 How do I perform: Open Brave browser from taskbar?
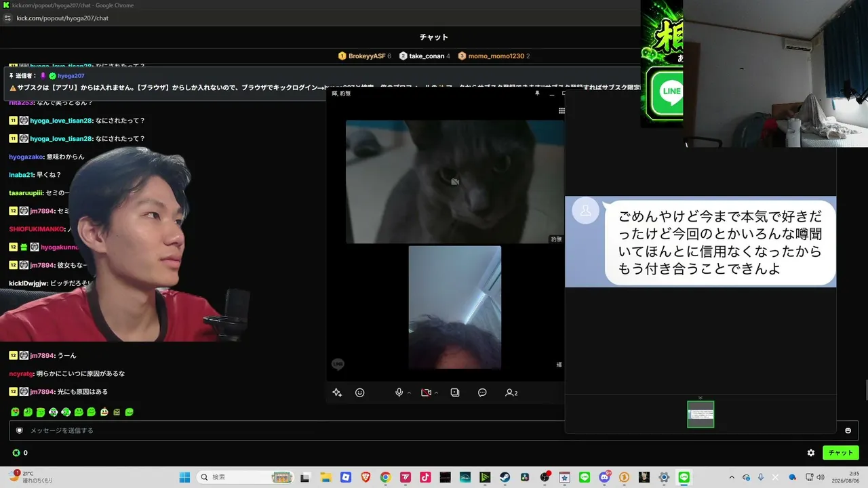tap(366, 477)
